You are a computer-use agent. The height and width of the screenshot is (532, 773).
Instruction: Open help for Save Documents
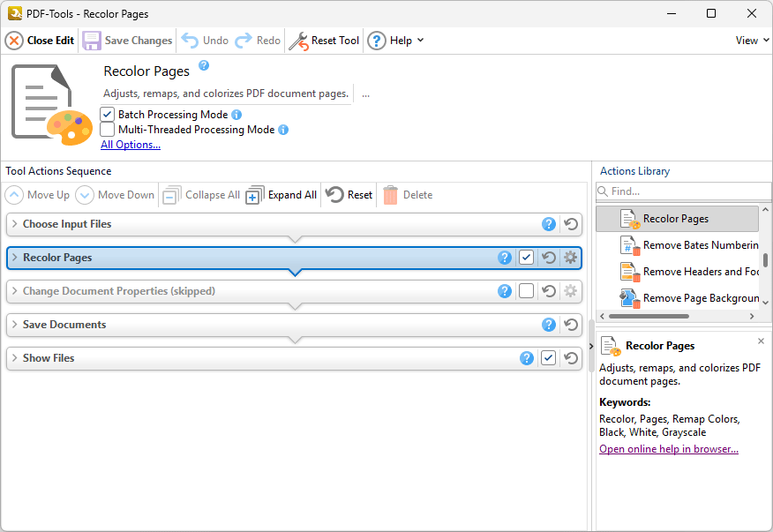pyautogui.click(x=549, y=325)
